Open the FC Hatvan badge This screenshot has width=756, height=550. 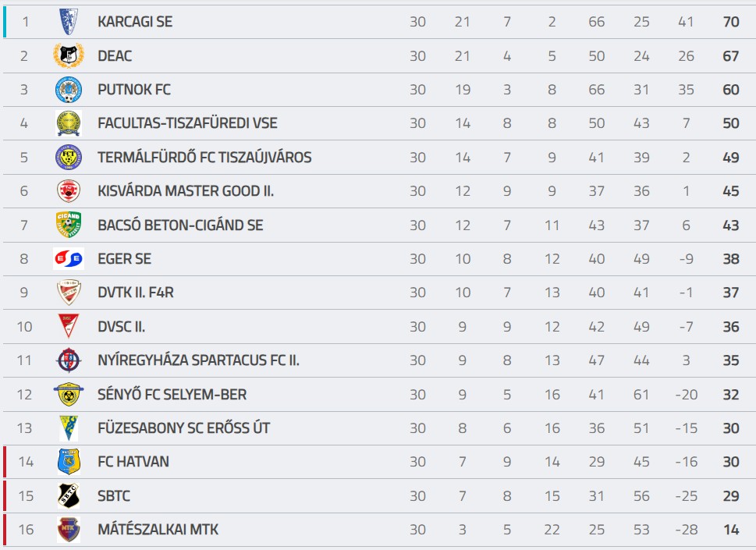69,462
